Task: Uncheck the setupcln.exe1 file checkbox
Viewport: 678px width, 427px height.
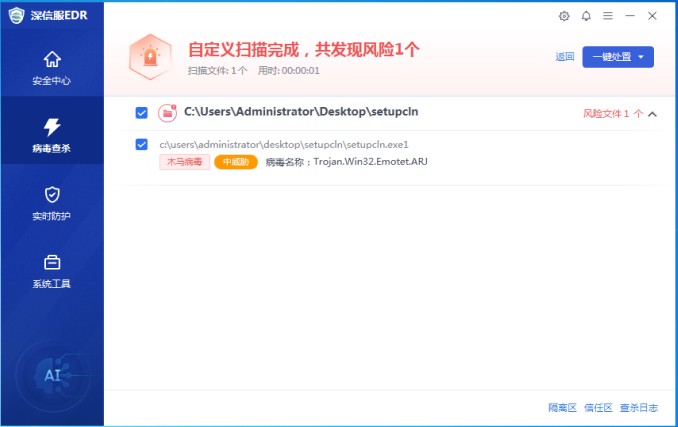Action: [x=141, y=144]
